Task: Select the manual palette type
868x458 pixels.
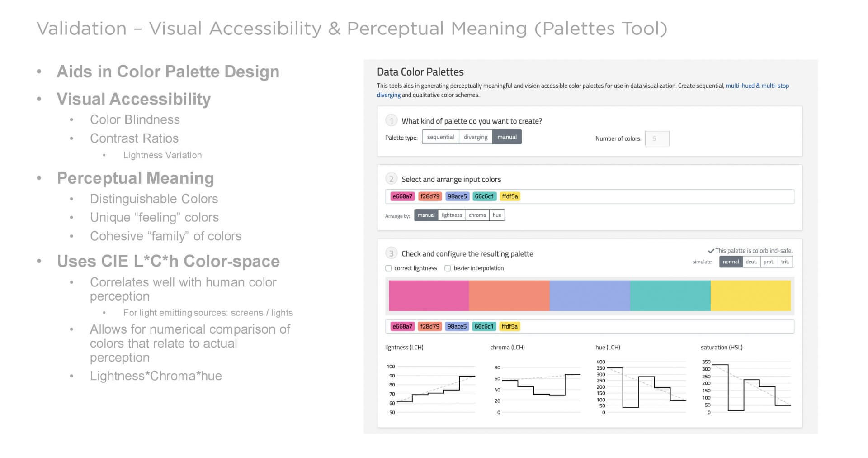Action: [x=507, y=137]
